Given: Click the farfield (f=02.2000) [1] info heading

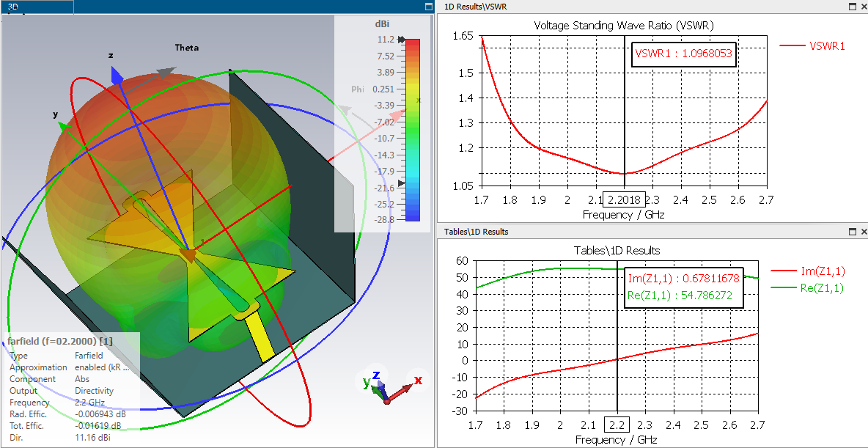Looking at the screenshot, I should point(60,342).
